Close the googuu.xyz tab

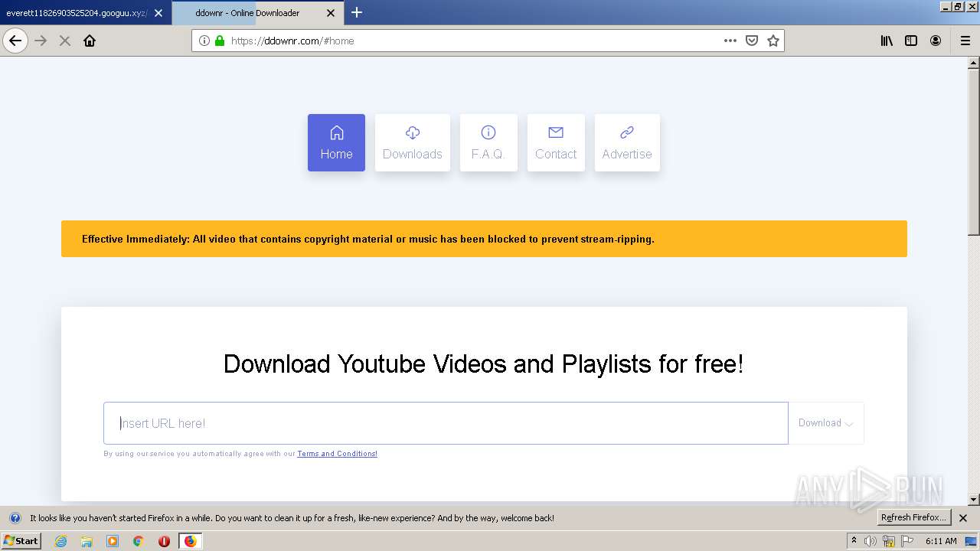pos(158,13)
